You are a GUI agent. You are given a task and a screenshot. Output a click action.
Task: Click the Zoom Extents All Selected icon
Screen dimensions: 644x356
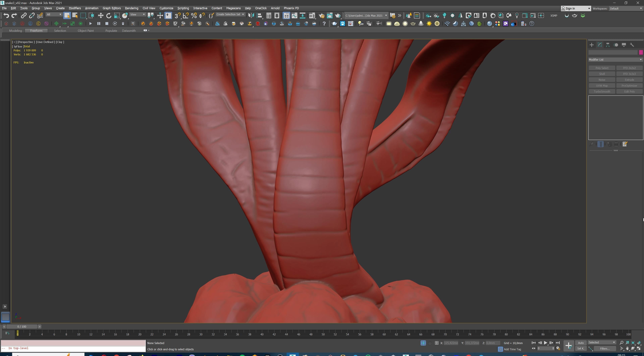[639, 342]
